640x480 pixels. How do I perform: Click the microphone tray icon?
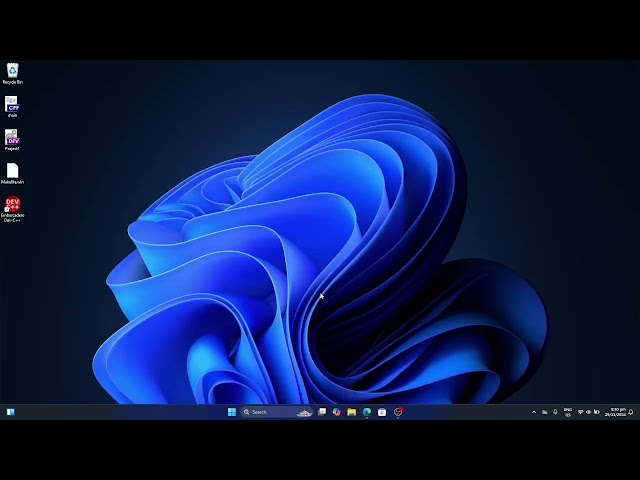555,412
